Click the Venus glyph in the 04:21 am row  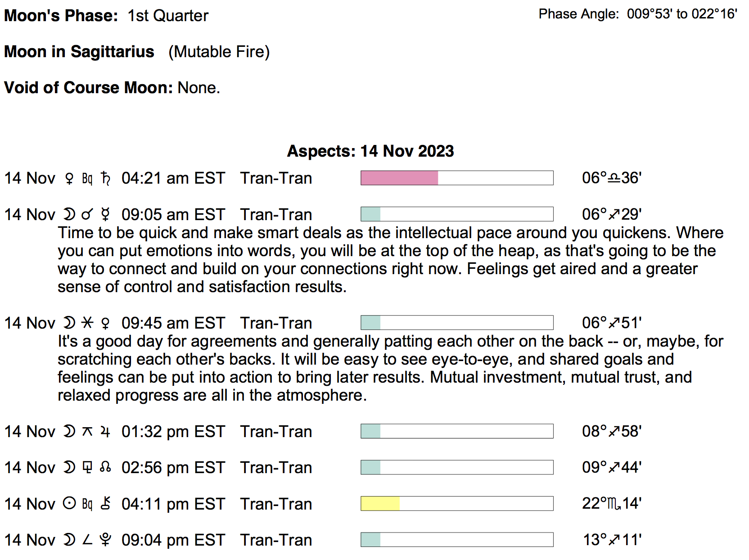click(69, 179)
